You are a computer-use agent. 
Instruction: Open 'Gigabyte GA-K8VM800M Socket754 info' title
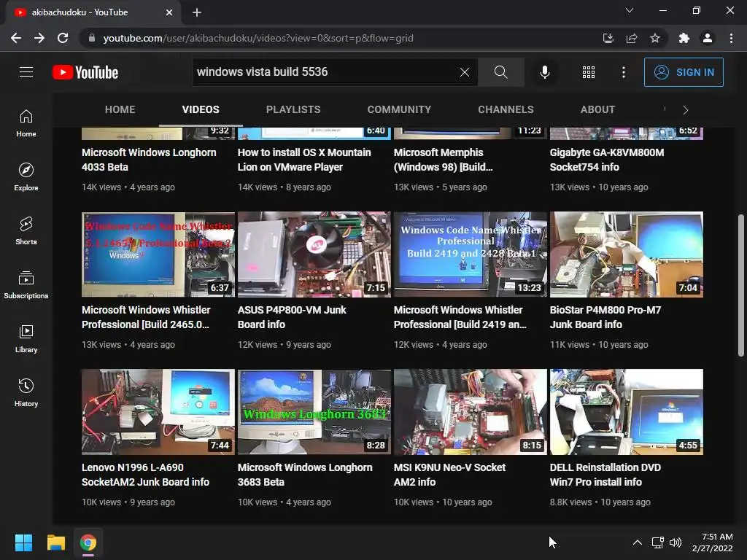click(x=607, y=160)
